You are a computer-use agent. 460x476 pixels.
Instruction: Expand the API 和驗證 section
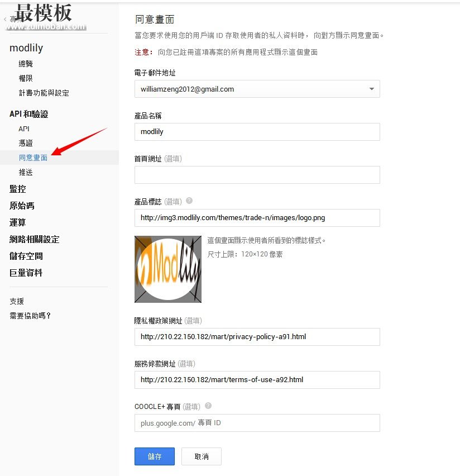29,114
